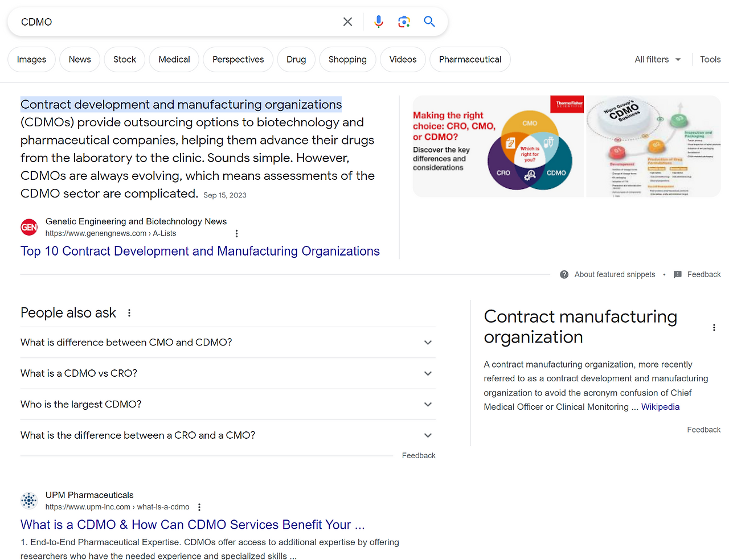Open the CRO, CMO, or CDMO Venn diagram image

click(498, 146)
